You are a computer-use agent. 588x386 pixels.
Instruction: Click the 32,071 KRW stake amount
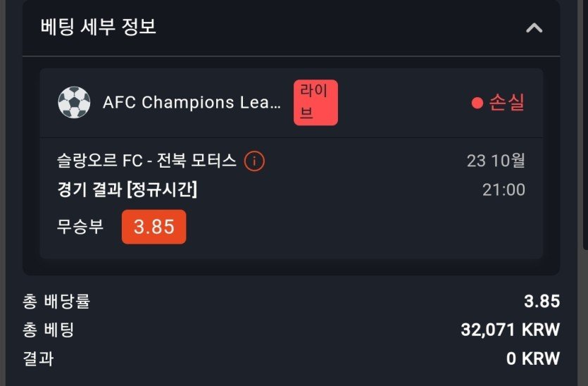pos(510,330)
